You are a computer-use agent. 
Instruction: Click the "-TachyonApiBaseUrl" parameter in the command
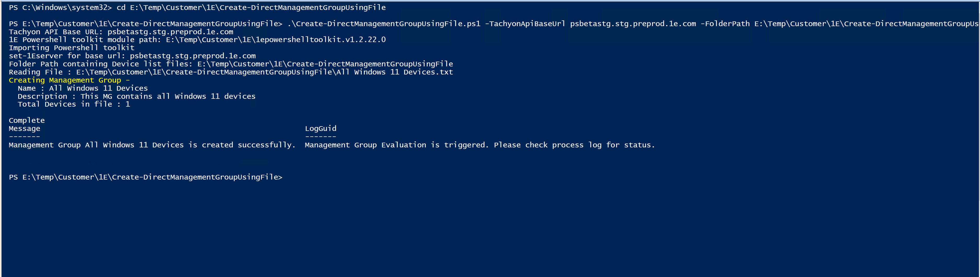tap(525, 24)
